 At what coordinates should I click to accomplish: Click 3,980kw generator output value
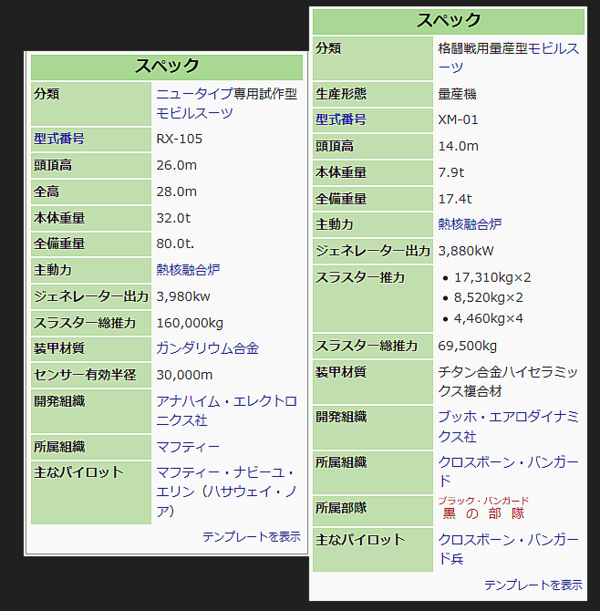pos(183,297)
